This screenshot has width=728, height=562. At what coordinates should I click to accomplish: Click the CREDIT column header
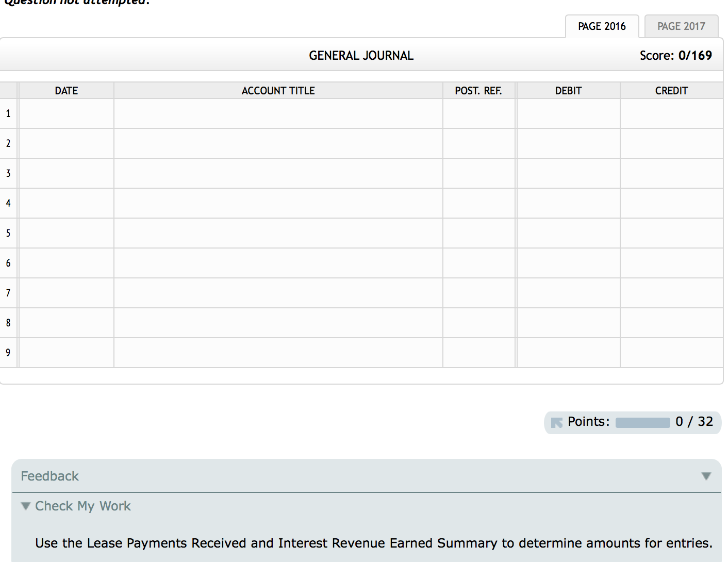(x=672, y=91)
